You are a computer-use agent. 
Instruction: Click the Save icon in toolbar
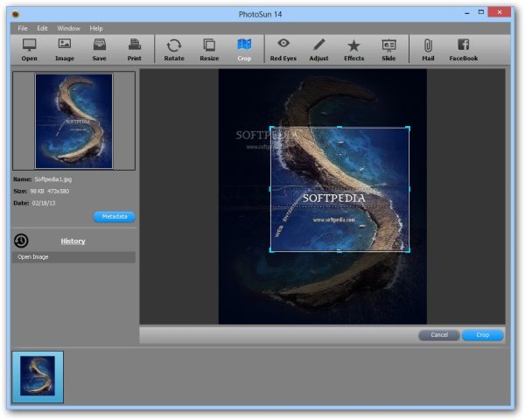coord(99,48)
